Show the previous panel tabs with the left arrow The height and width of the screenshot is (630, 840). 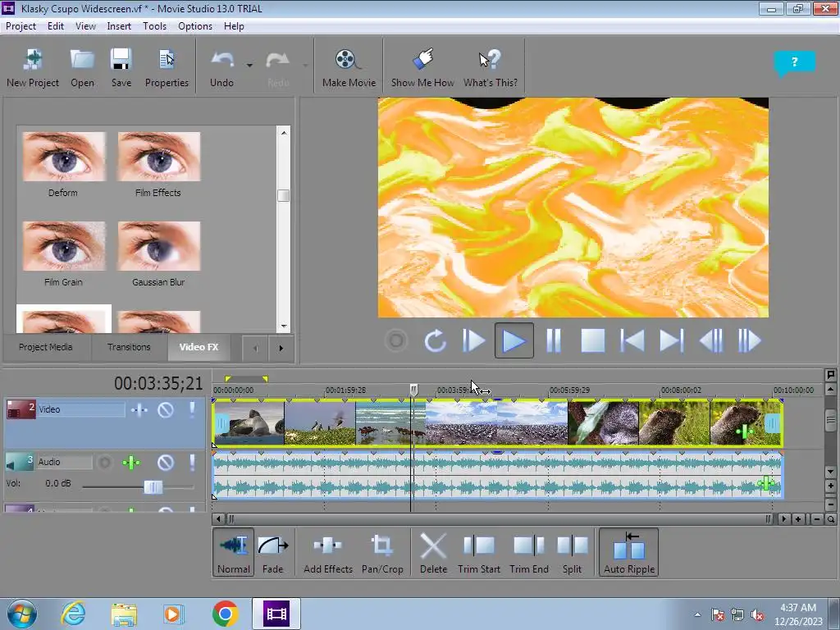pos(255,348)
